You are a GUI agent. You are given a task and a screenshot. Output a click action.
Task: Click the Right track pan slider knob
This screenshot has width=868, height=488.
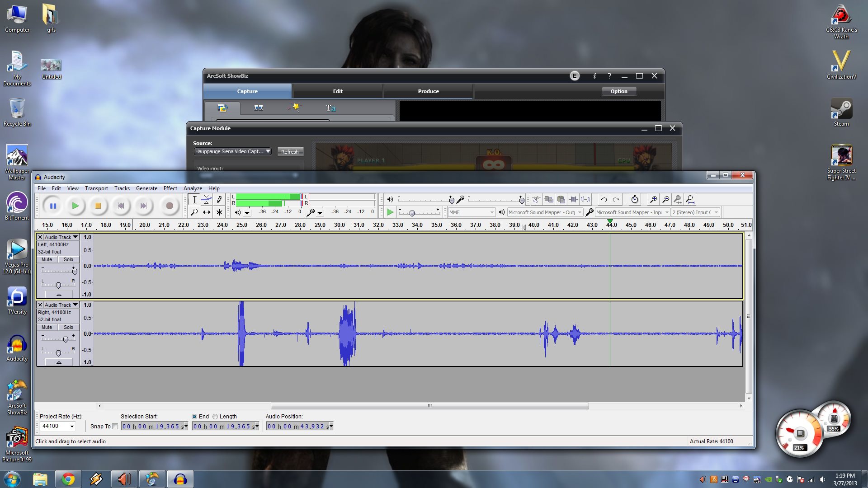point(58,353)
